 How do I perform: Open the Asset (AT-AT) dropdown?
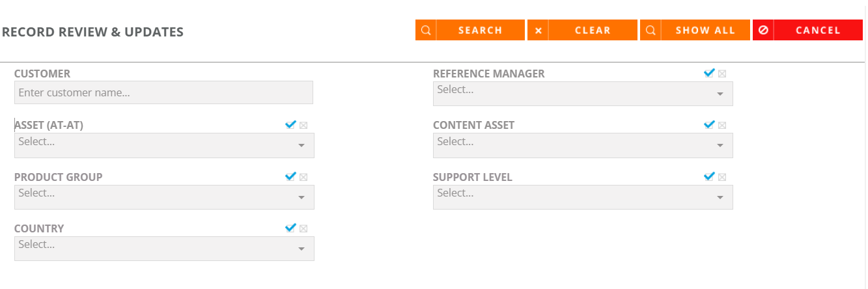click(164, 145)
